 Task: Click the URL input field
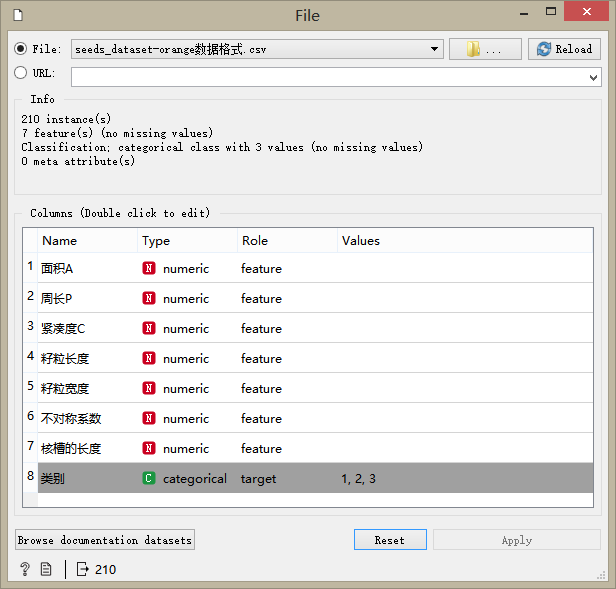tap(336, 77)
